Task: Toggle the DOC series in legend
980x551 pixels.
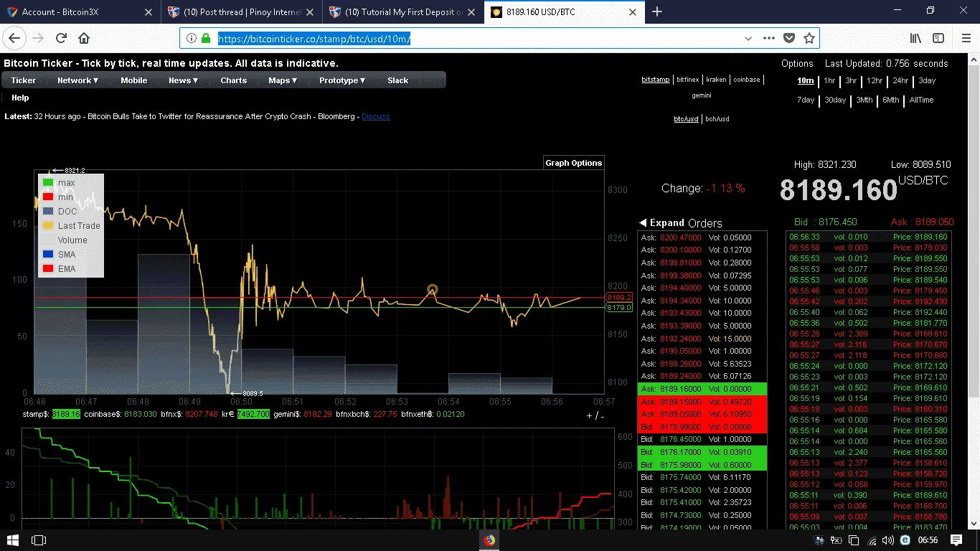Action: click(60, 211)
